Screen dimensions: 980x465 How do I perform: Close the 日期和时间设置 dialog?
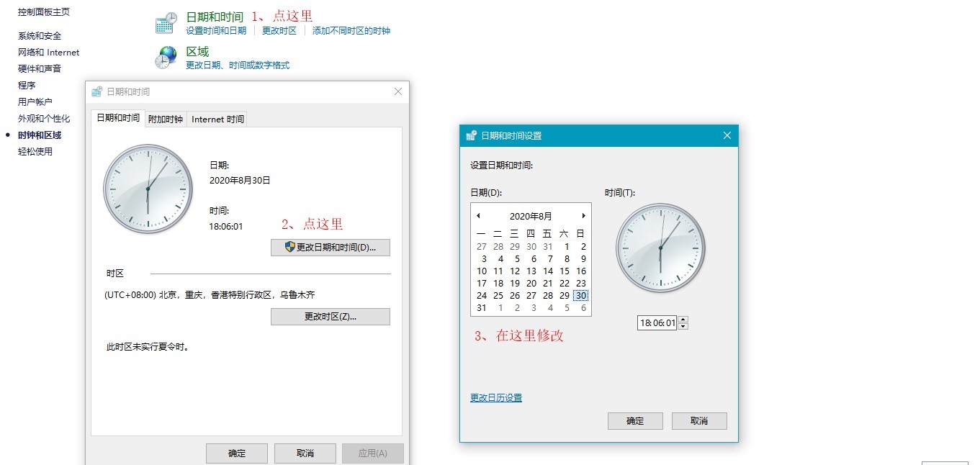pos(727,135)
